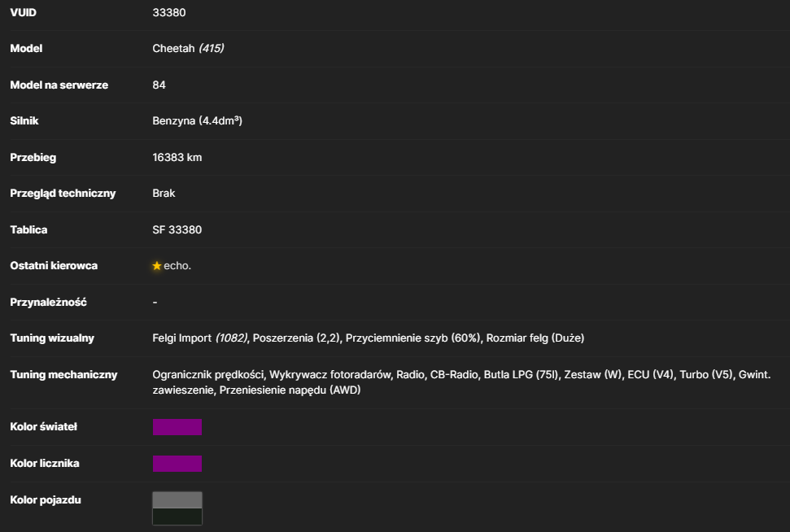This screenshot has width=790, height=532.
Task: Select the purple Kolor licznika swatch
Action: [x=177, y=464]
